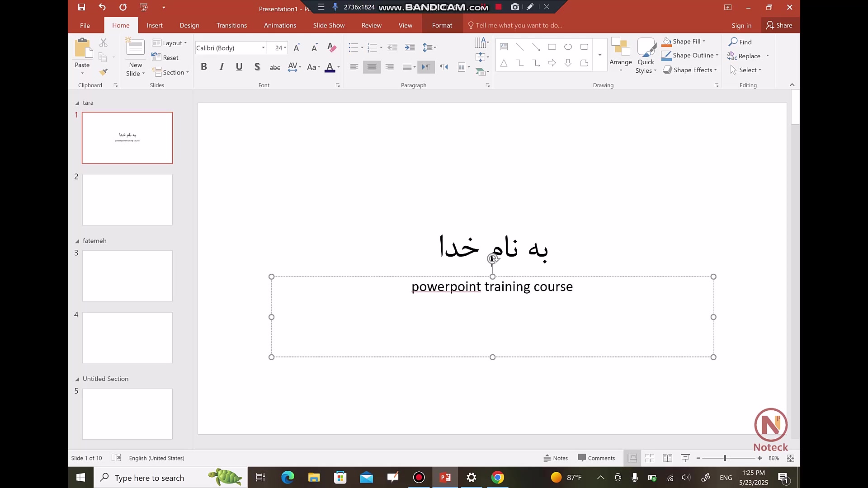Toggle Italic formatting
The height and width of the screenshot is (488, 868).
point(222,67)
